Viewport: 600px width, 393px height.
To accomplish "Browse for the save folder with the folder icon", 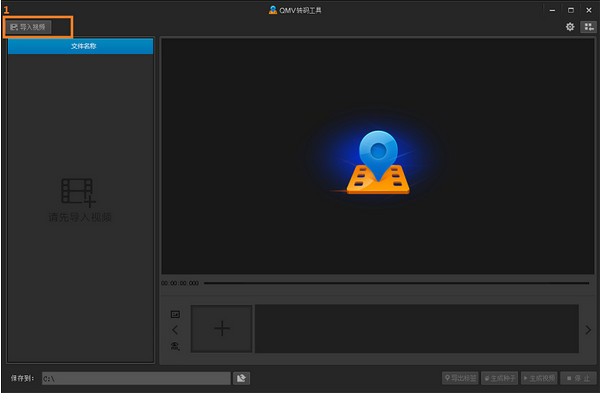I will (x=241, y=378).
